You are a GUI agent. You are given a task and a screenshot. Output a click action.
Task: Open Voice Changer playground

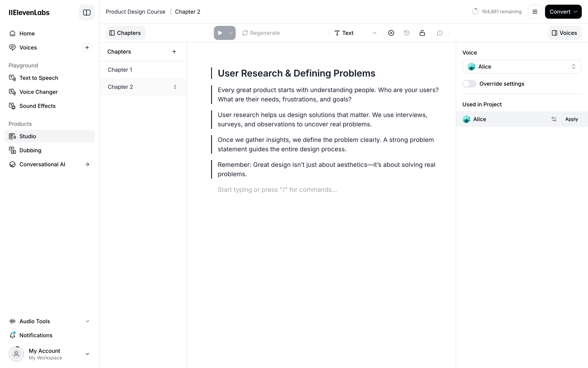(x=50, y=92)
